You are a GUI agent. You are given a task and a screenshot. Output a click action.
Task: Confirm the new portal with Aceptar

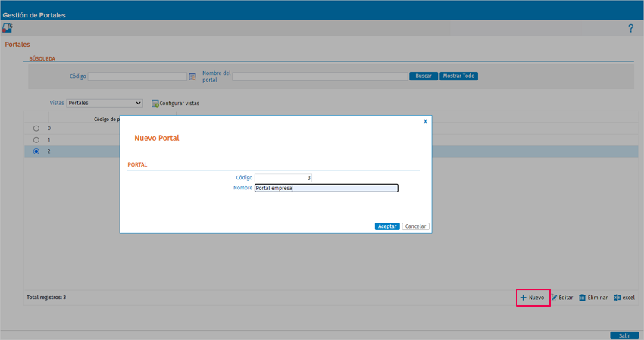(387, 226)
